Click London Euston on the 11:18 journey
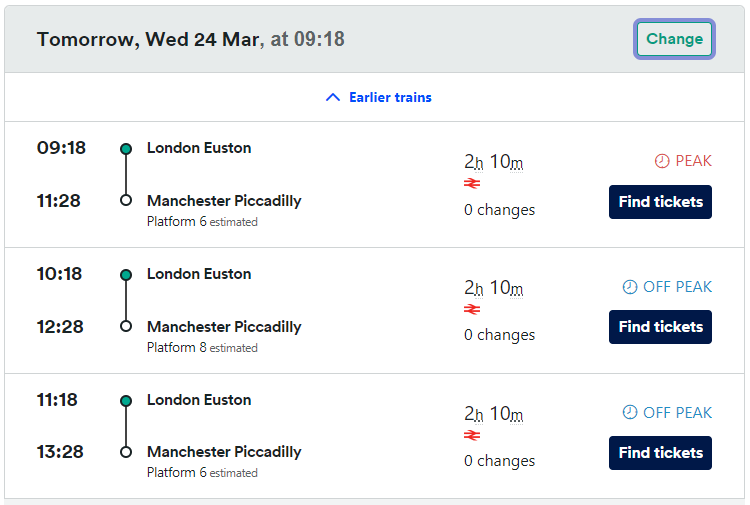 click(x=199, y=400)
